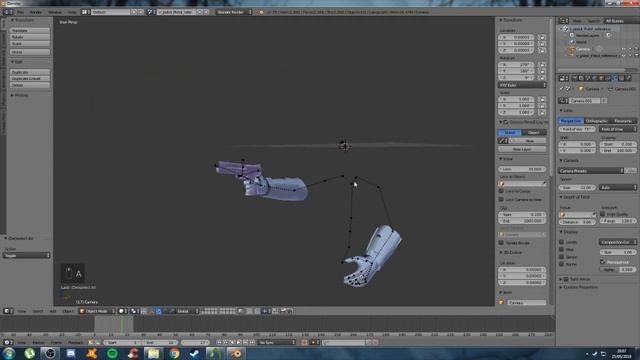Open the Window menu
The height and width of the screenshot is (360, 640).
pos(55,12)
